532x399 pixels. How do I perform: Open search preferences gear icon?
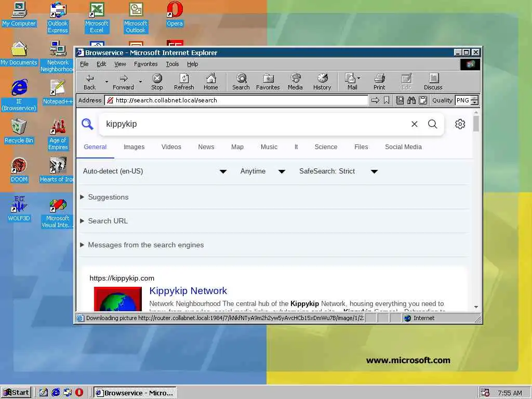(x=460, y=124)
